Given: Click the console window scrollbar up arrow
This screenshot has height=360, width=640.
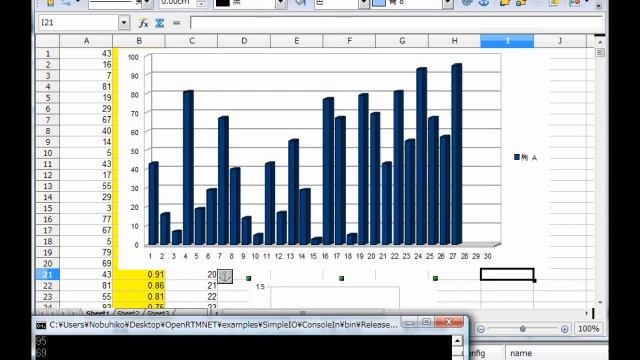Looking at the screenshot, I should pyautogui.click(x=457, y=340).
